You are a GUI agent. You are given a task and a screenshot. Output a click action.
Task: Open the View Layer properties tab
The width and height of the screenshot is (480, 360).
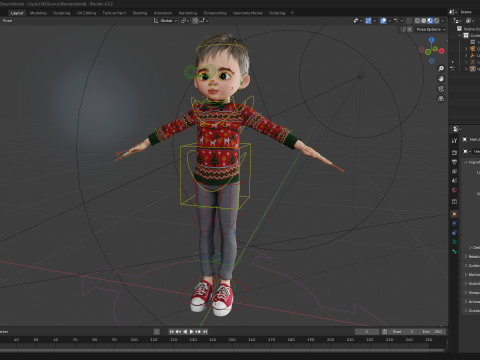click(x=454, y=171)
